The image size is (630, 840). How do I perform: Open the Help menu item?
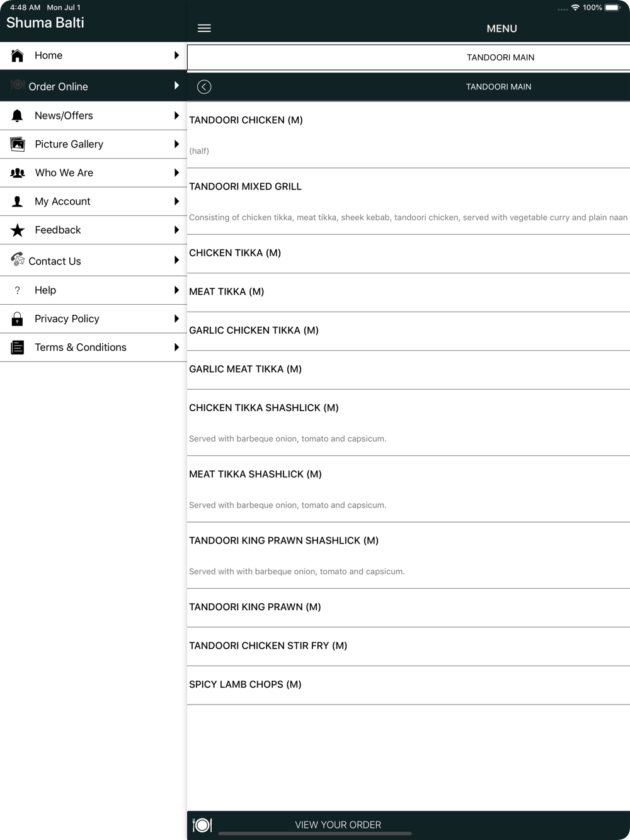pos(93,290)
